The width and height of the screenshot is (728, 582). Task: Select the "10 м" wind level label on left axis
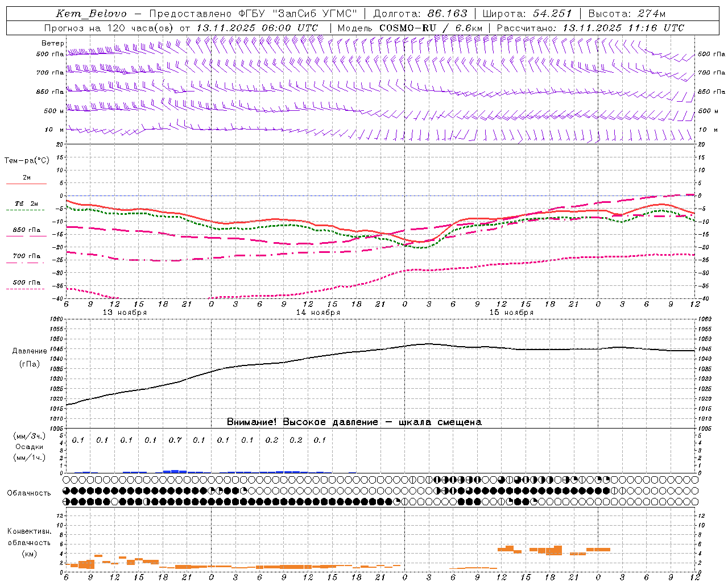pyautogui.click(x=54, y=130)
